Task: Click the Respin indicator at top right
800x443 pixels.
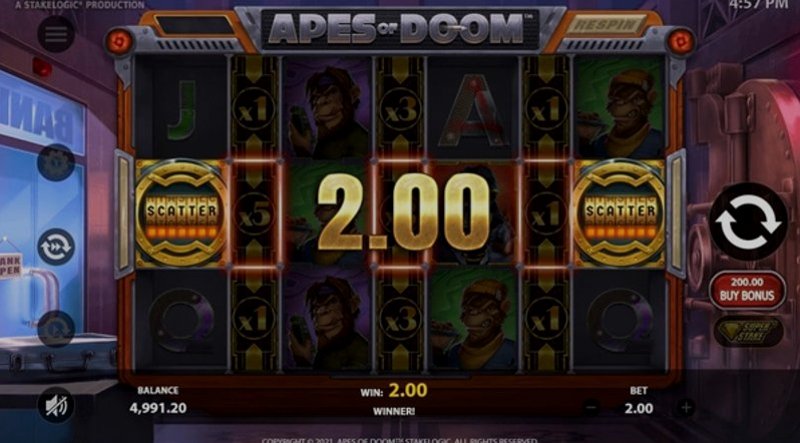Action: [606, 24]
